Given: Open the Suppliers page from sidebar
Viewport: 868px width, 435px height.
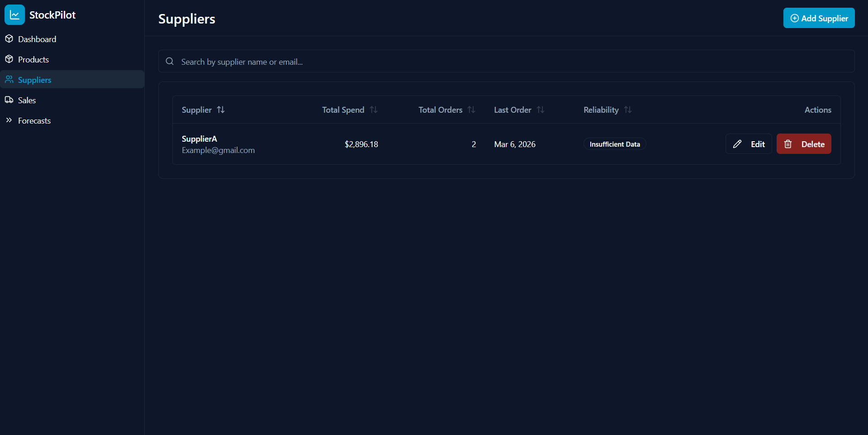Looking at the screenshot, I should coord(34,80).
